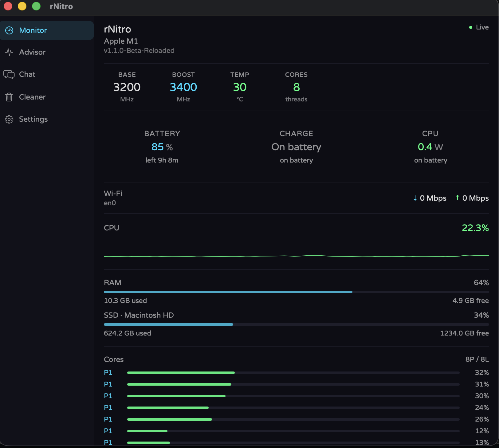
Task: Click the rNitro window title text
Action: coord(61,6)
